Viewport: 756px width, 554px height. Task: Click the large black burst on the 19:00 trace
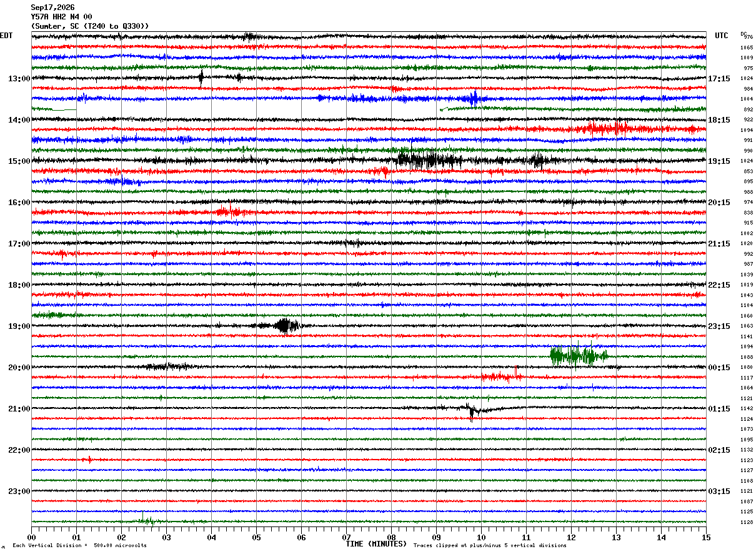point(285,326)
